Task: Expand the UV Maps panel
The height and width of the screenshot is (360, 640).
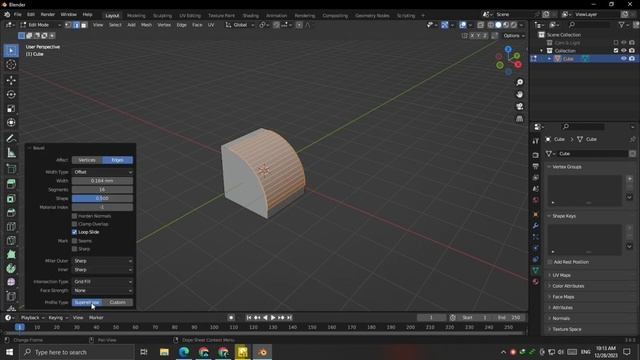Action: coord(561,275)
